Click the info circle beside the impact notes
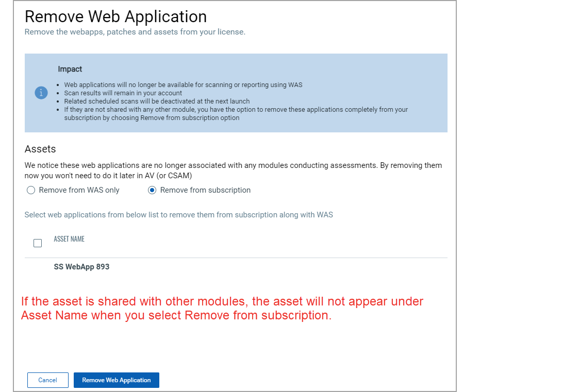Image resolution: width=579 pixels, height=392 pixels. point(41,93)
